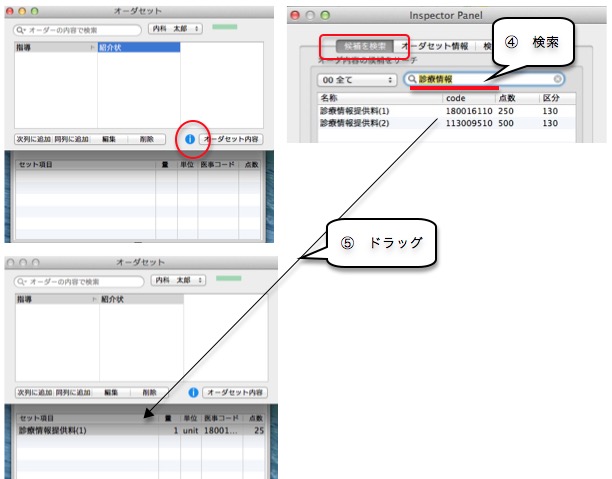Click the magnifier icon in Inspector search

(410, 78)
